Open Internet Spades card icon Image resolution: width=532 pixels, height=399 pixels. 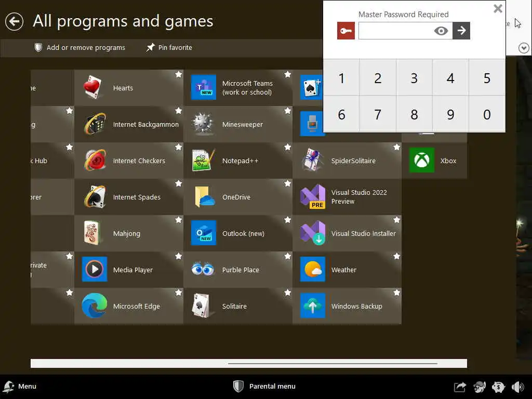[95, 197]
